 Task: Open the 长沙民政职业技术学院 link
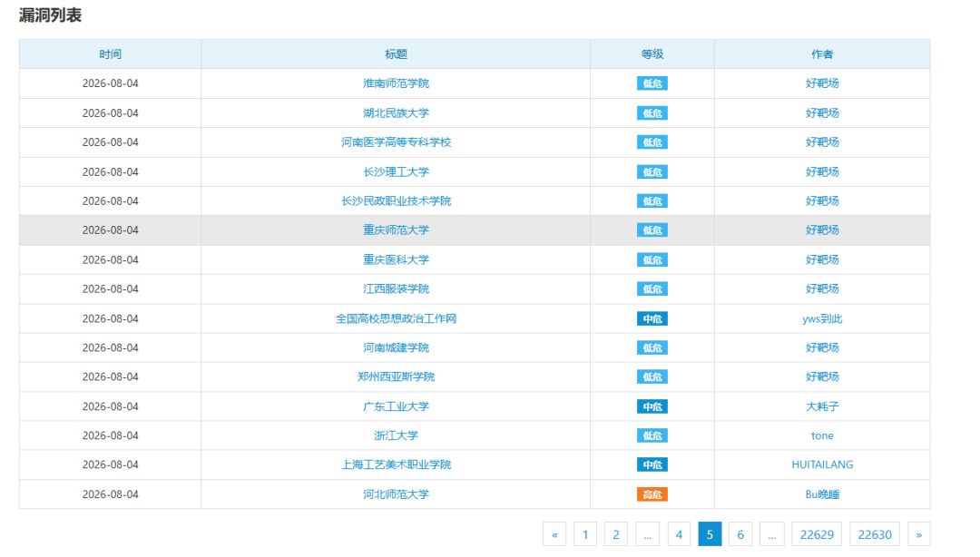pyautogui.click(x=396, y=200)
